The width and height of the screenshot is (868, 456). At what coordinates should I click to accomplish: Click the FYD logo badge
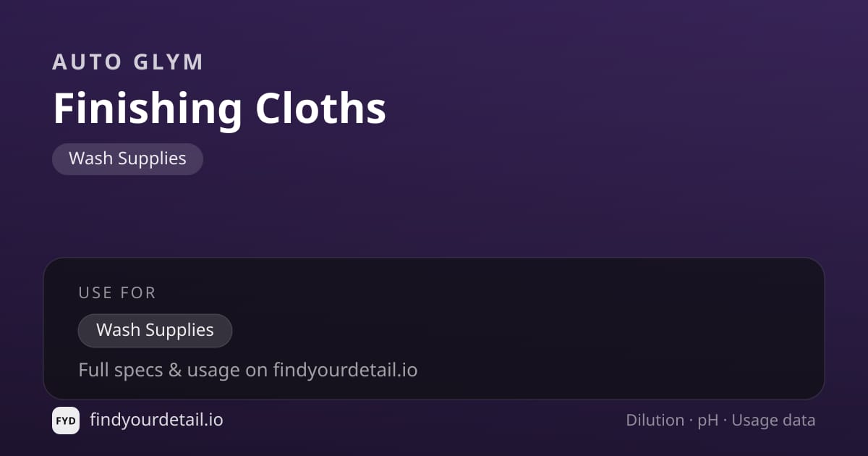[66, 421]
